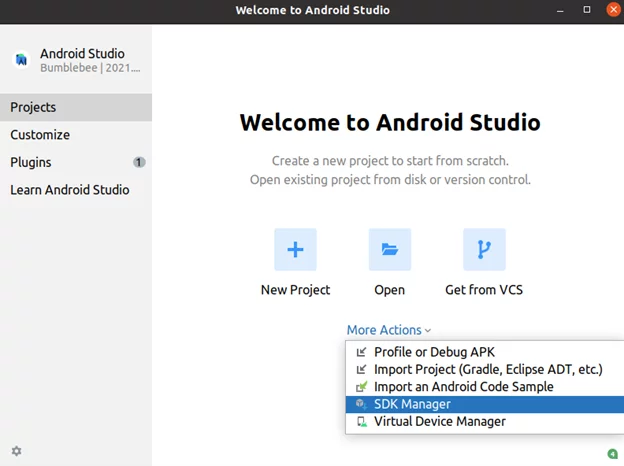
Task: Collapse the More Actions dropdown
Action: (389, 330)
